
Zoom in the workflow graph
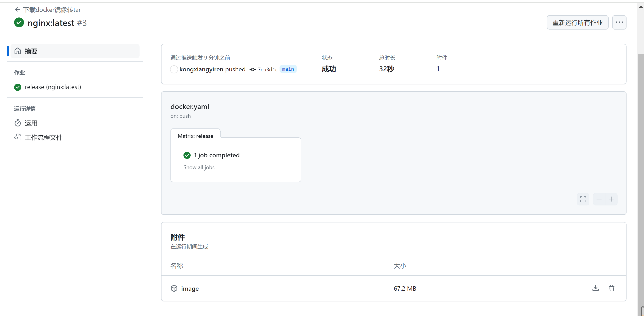(x=611, y=199)
